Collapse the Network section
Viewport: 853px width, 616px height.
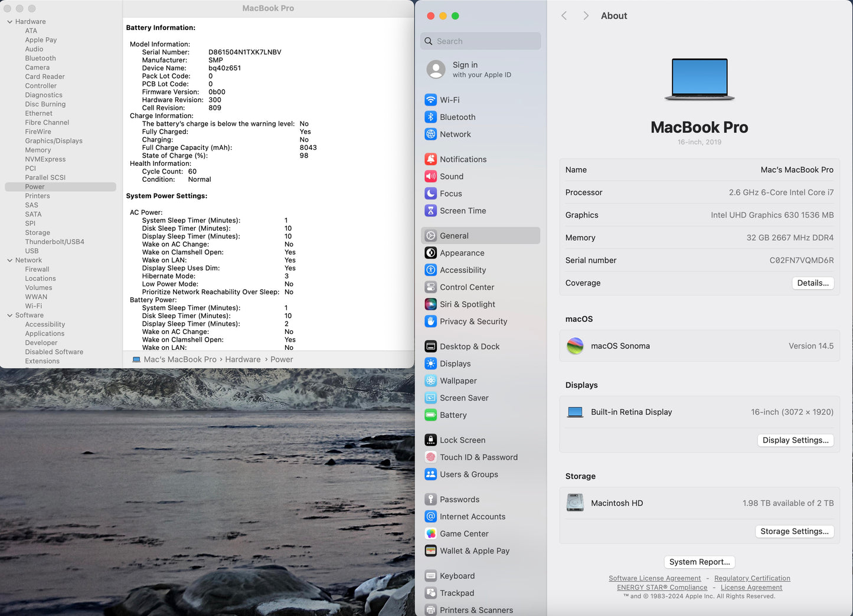[9, 260]
